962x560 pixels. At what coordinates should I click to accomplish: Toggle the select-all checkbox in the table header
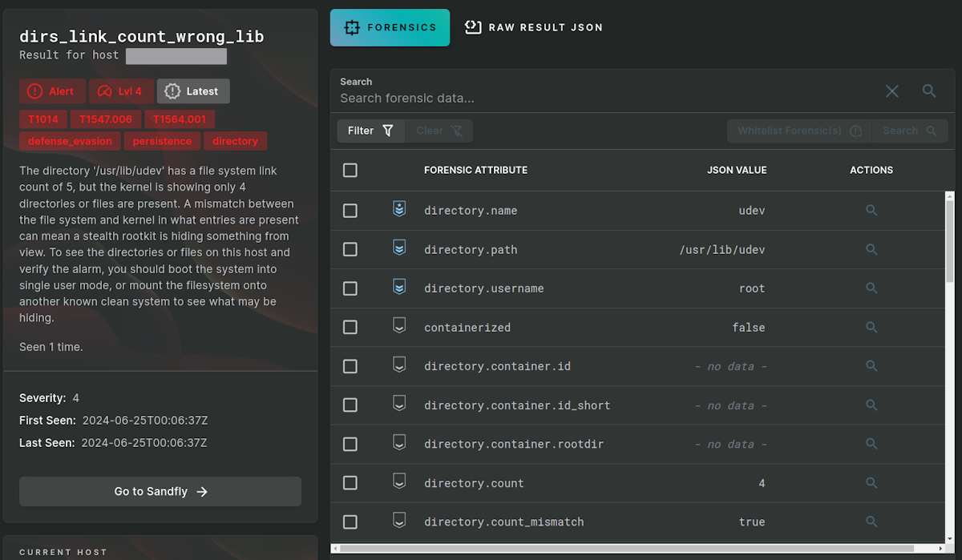point(350,170)
